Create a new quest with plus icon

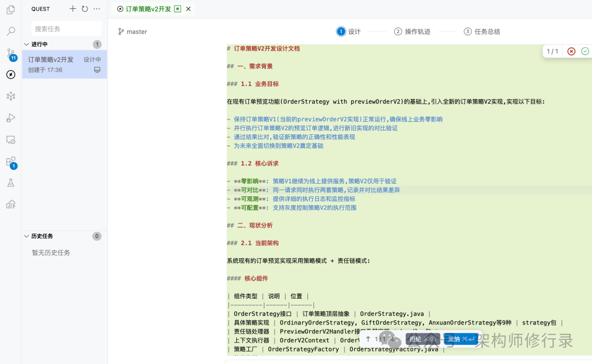click(x=73, y=9)
